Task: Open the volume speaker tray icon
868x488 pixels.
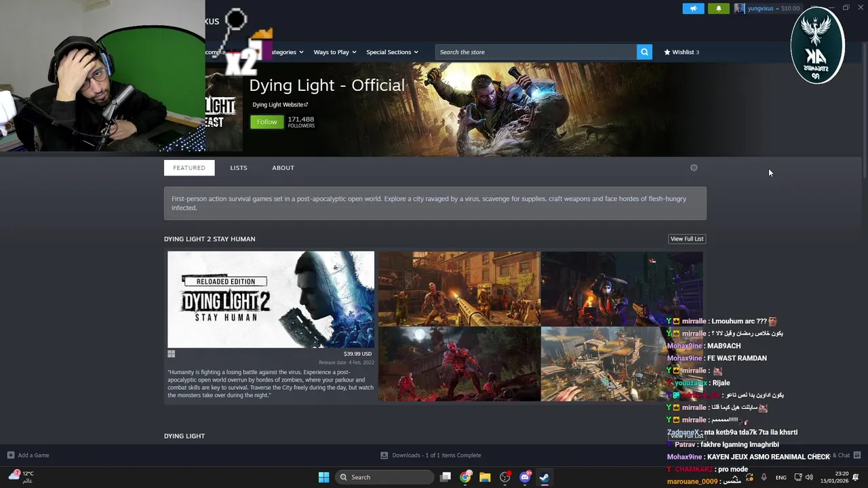Action: pos(809,477)
